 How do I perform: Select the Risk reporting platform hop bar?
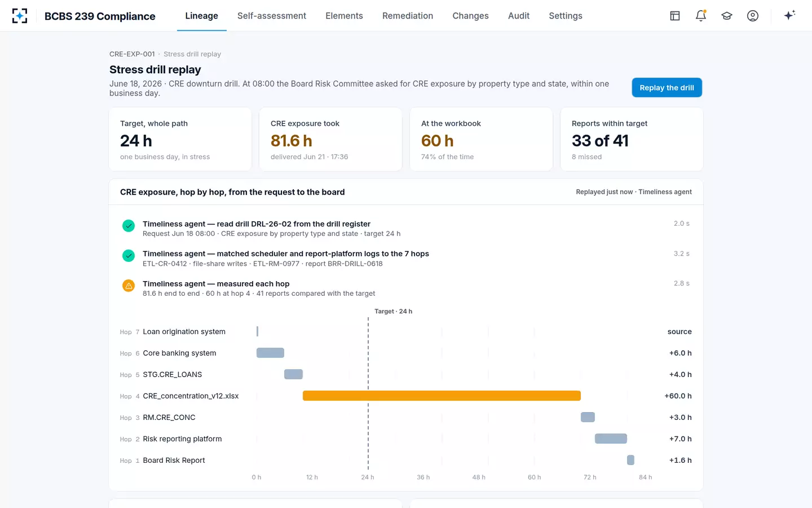(611, 439)
